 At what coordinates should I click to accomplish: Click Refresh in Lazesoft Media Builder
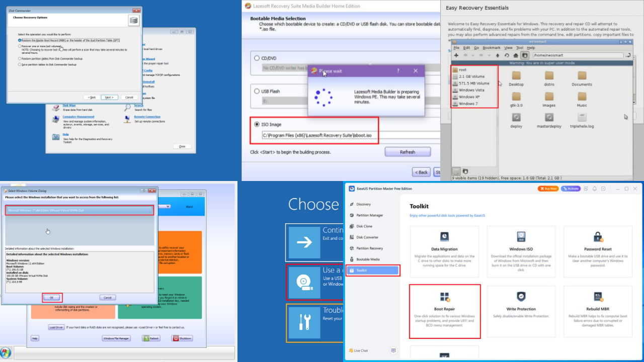pyautogui.click(x=408, y=152)
